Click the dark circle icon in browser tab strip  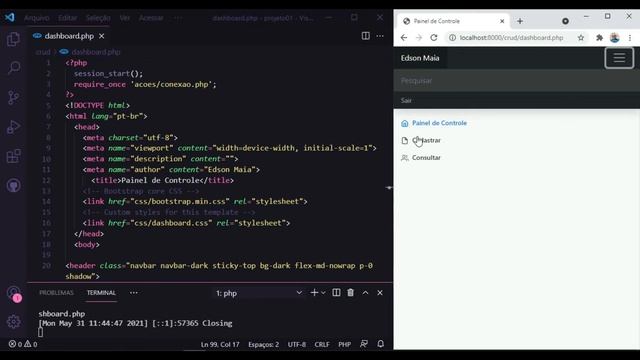(565, 21)
